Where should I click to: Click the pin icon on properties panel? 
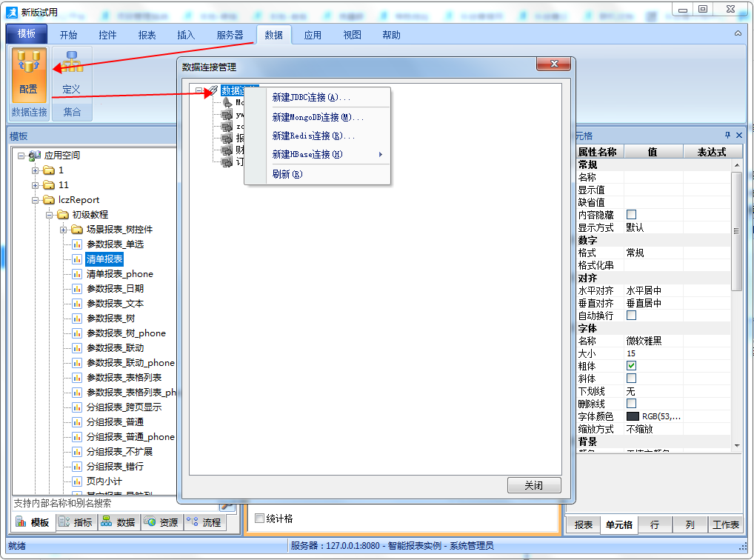point(727,136)
